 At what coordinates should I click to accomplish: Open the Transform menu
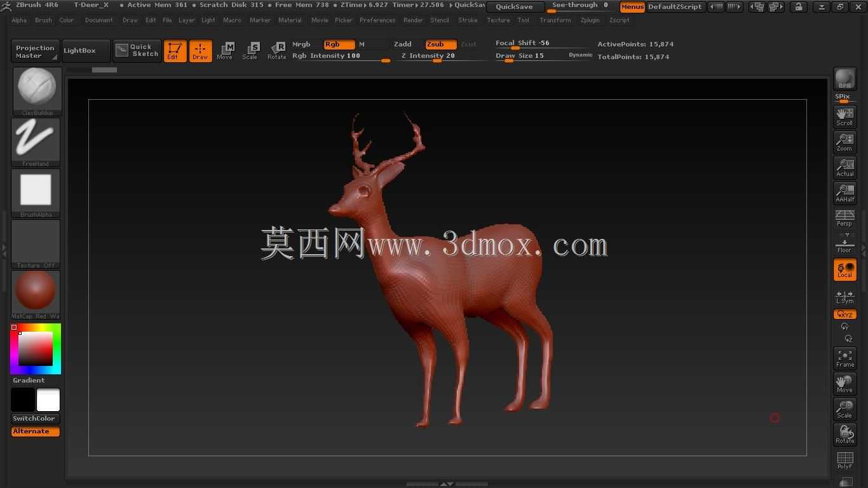(555, 20)
